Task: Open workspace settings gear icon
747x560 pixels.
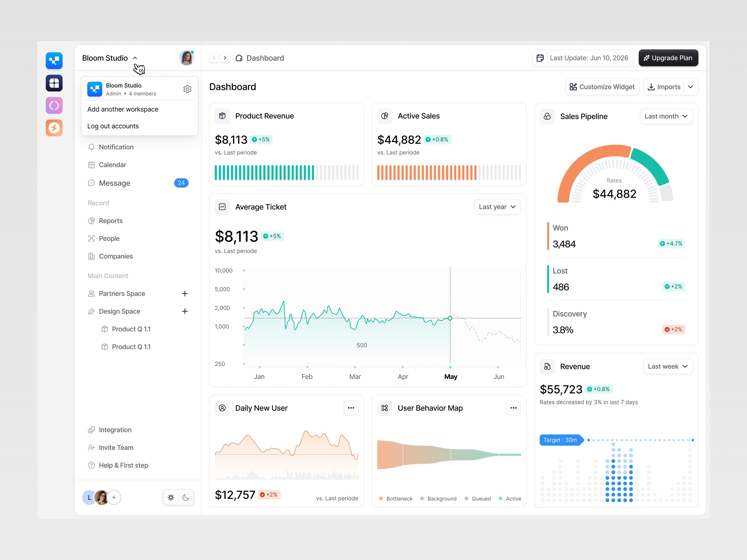Action: pos(187,89)
